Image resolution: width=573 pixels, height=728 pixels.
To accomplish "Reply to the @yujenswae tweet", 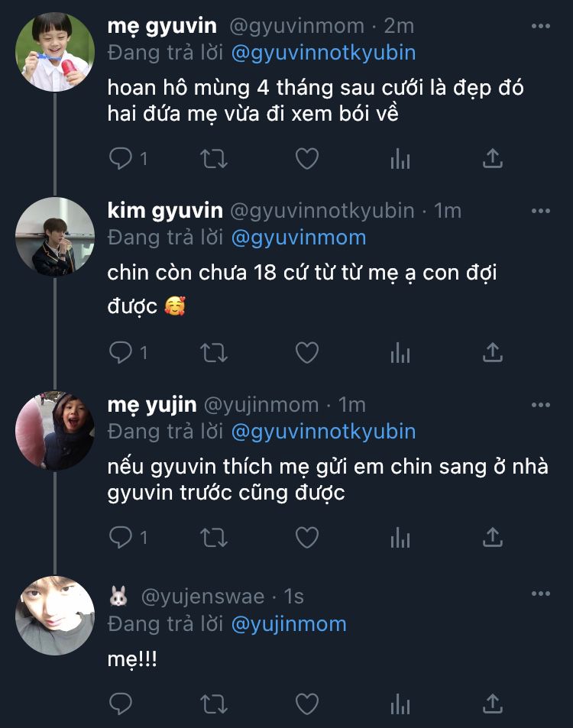I will click(121, 703).
